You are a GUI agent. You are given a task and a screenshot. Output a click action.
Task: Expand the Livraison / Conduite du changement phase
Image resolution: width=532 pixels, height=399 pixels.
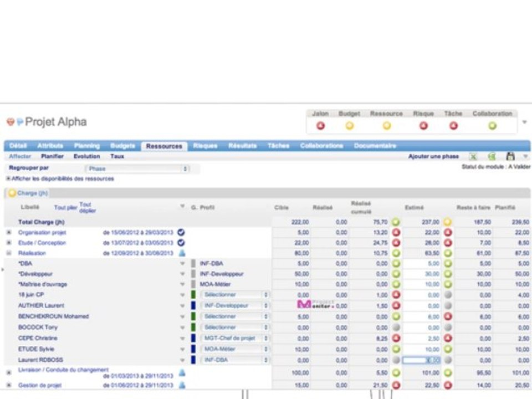point(9,372)
